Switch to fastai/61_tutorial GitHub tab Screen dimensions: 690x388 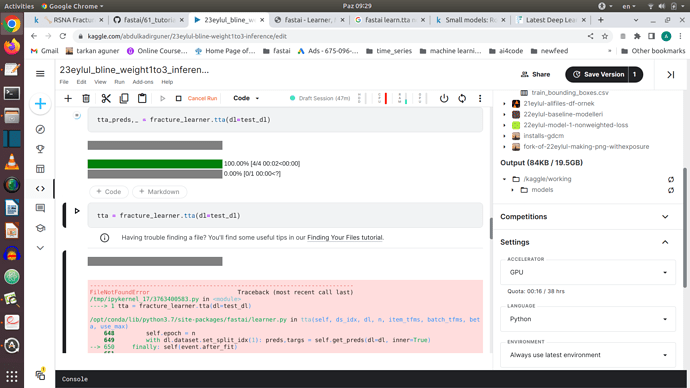[x=149, y=20]
